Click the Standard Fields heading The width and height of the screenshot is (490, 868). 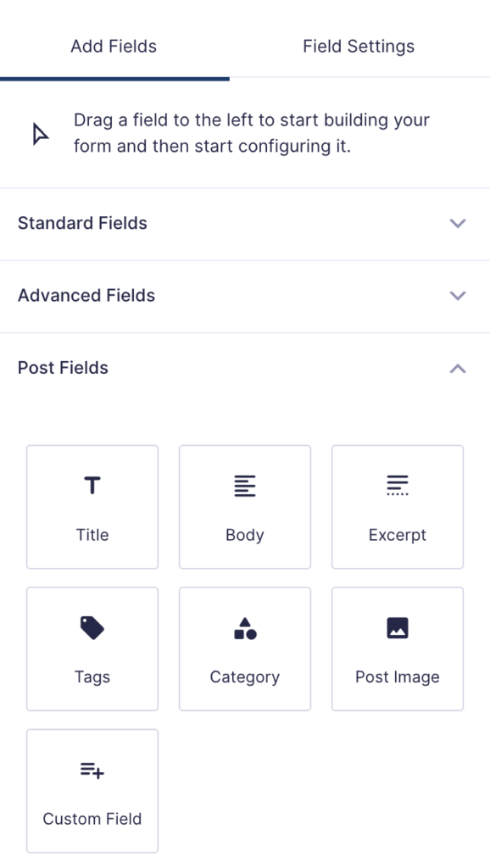tap(82, 224)
